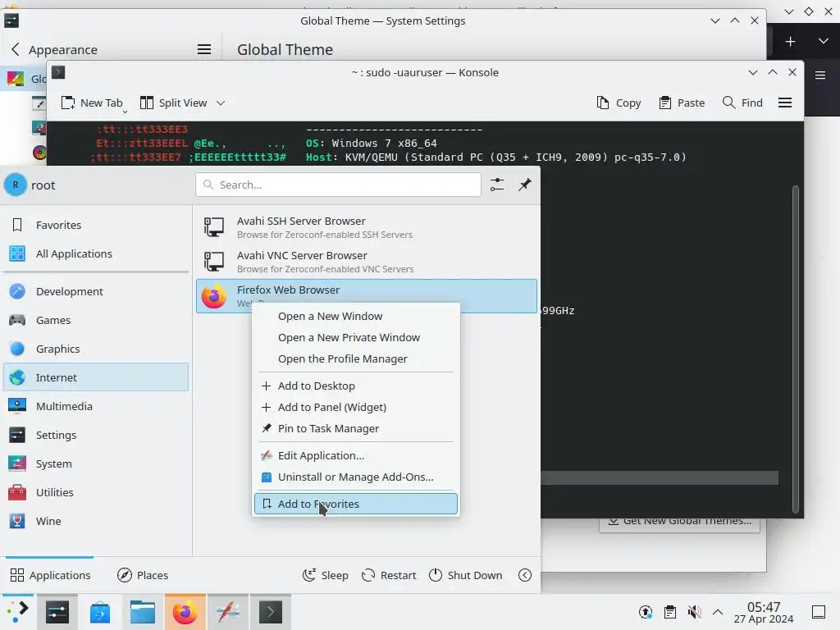Viewport: 840px width, 630px height.
Task: Click Find in Konsole toolbar
Action: (x=742, y=103)
